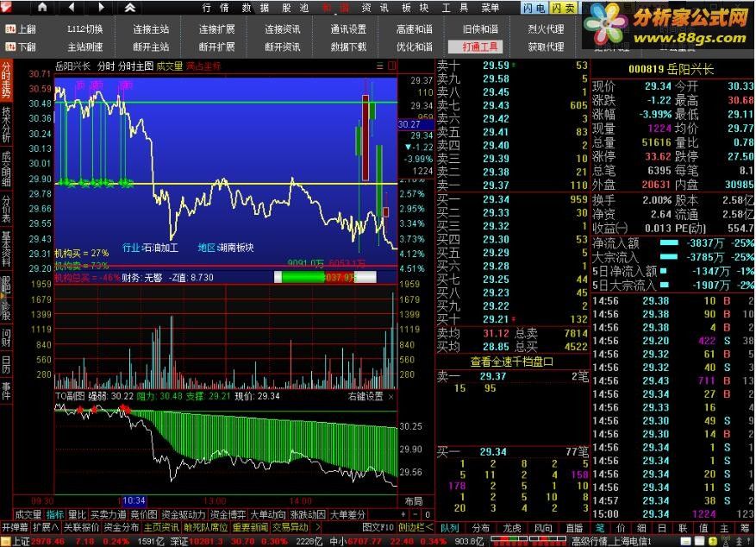Open 关联报价 tab
The height and width of the screenshot is (547, 756).
[x=82, y=527]
